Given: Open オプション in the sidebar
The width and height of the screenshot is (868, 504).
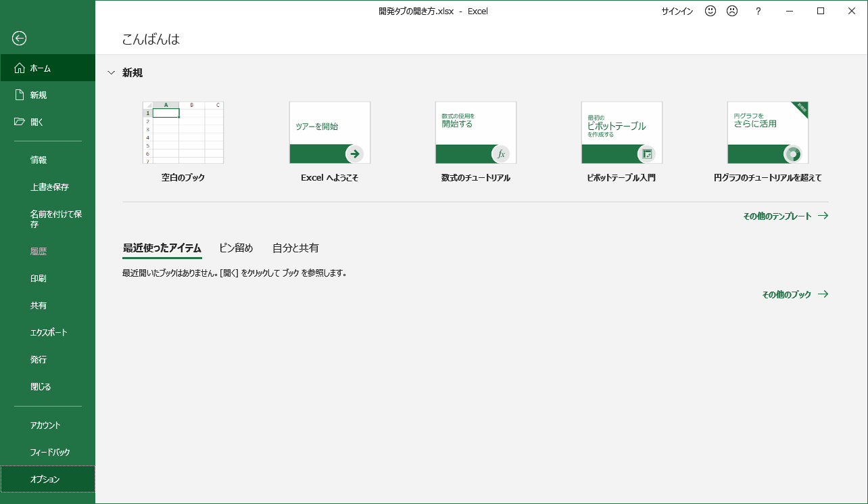Looking at the screenshot, I should 45,480.
